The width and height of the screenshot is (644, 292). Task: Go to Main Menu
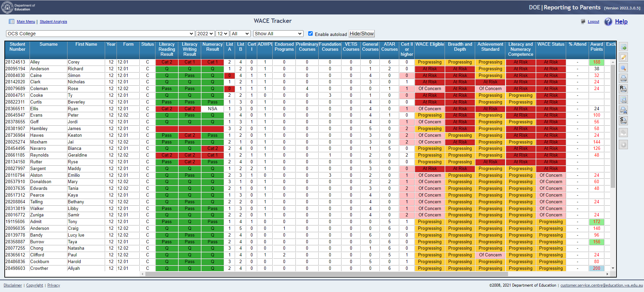coord(26,22)
